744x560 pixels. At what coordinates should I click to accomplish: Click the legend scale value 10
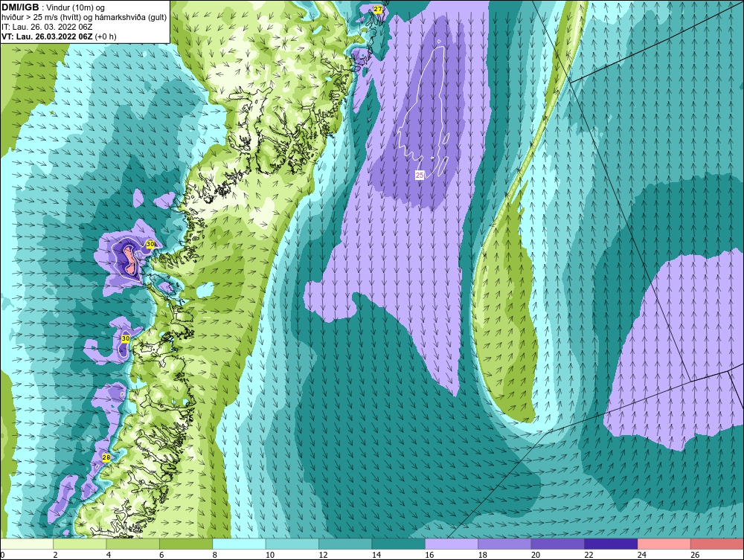[270, 555]
